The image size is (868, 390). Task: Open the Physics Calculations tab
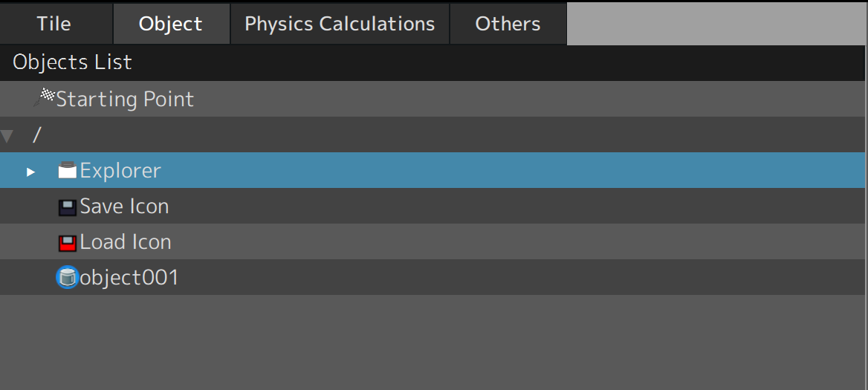[340, 24]
